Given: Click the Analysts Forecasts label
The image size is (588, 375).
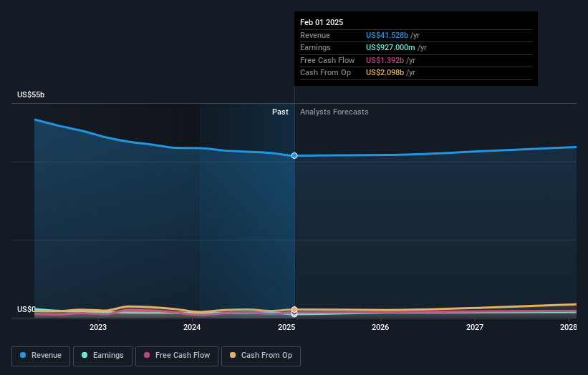Looking at the screenshot, I should [x=334, y=112].
